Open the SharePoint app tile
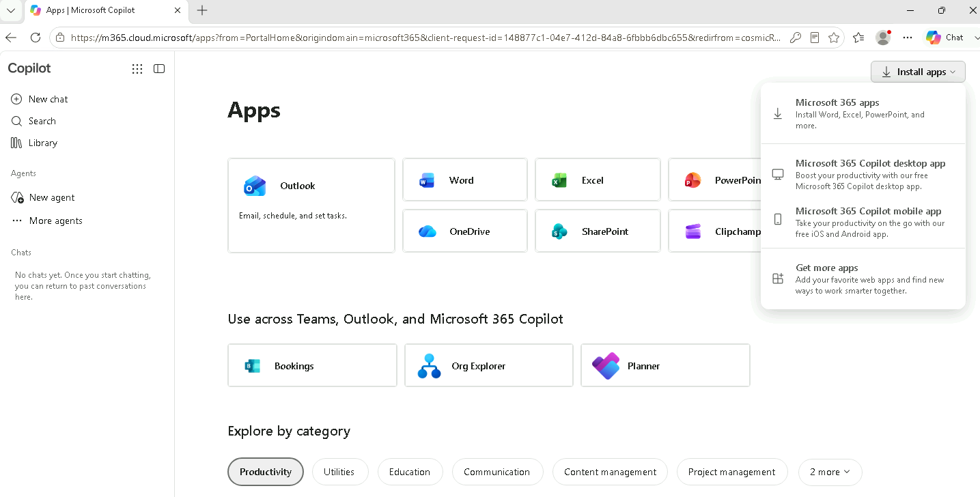The height and width of the screenshot is (497, 980). tap(598, 231)
